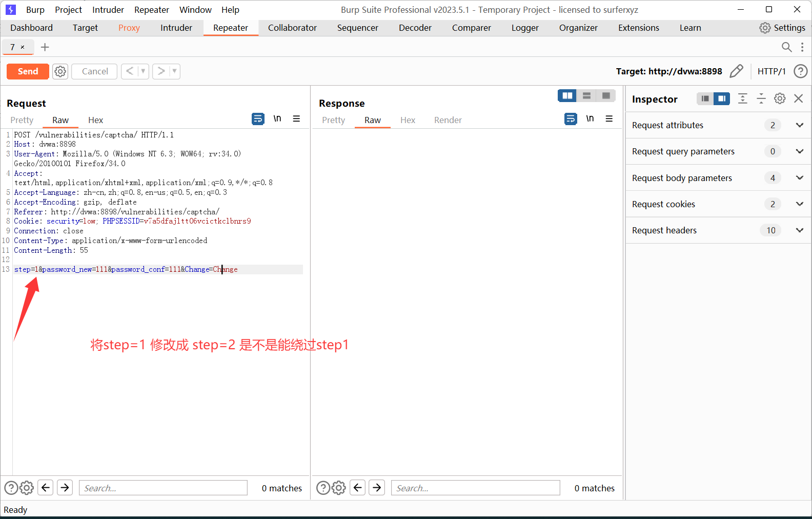Toggle request non-printable characters \n

coord(277,119)
